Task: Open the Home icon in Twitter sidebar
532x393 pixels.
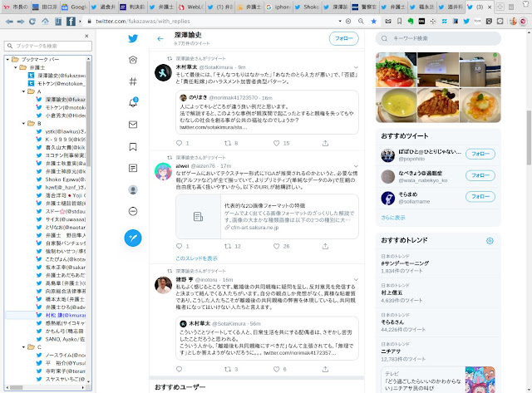Action: click(x=133, y=60)
